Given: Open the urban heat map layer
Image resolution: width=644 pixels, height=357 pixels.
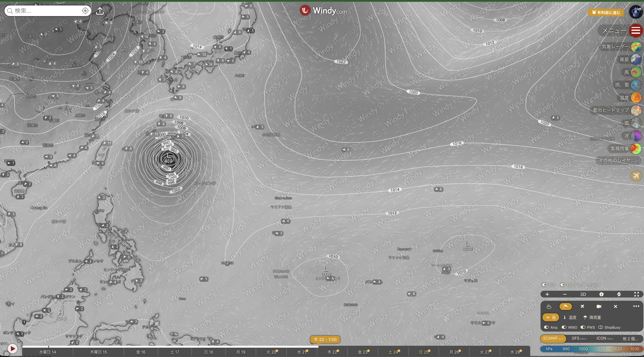Looking at the screenshot, I should [x=636, y=110].
